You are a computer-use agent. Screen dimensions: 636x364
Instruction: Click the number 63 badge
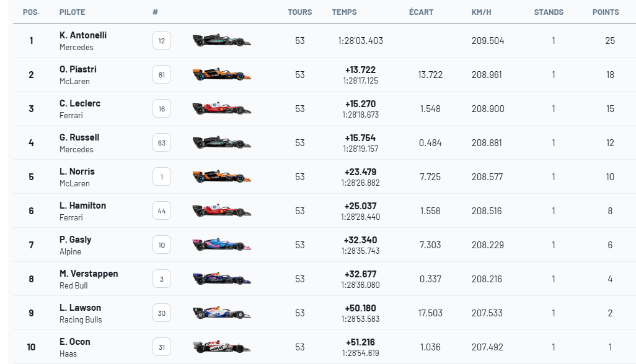pos(162,143)
